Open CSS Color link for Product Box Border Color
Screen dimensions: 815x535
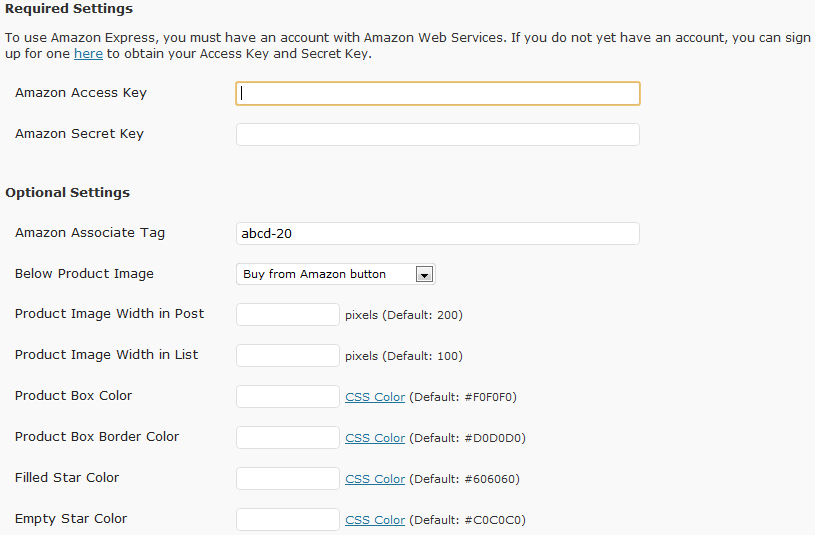tap(375, 438)
